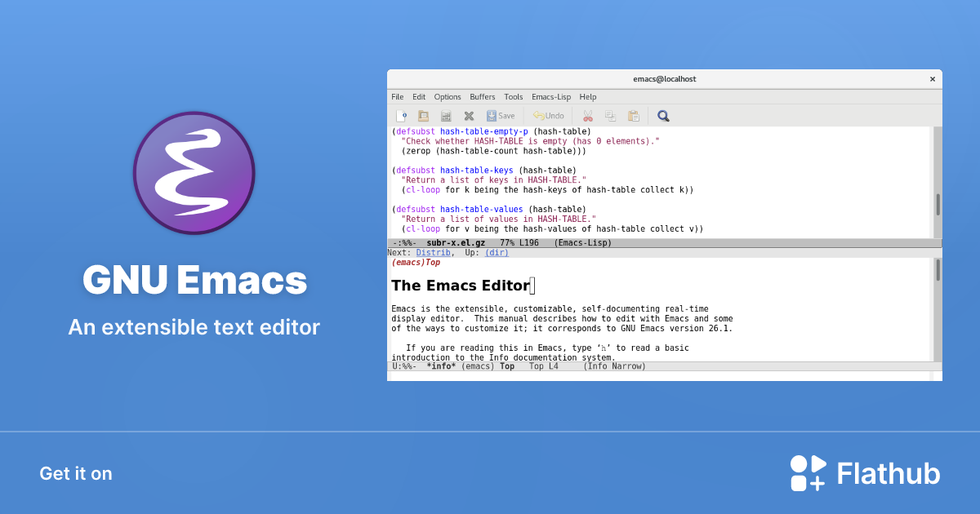
Task: Start a search with the magnifier icon
Action: point(663,115)
